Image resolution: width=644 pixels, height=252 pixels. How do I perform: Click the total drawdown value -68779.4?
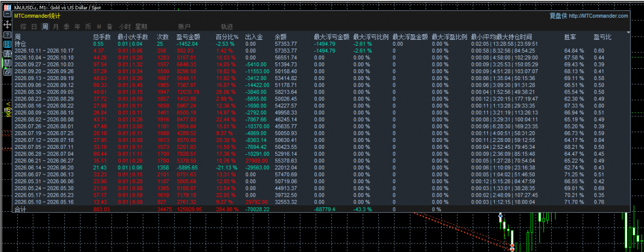coord(325,209)
